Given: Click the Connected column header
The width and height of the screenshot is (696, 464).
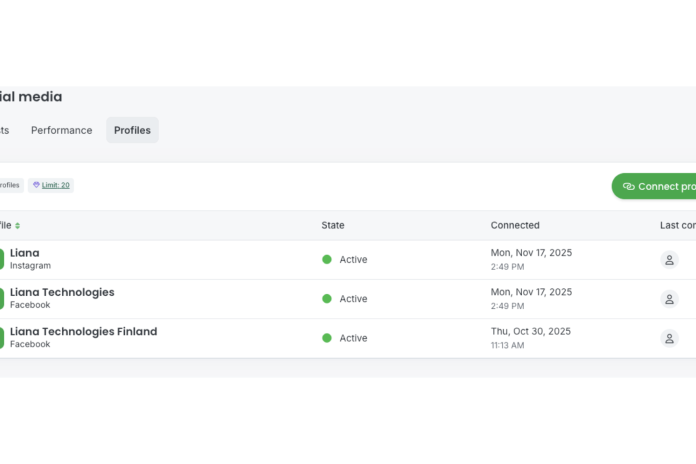Looking at the screenshot, I should click(x=514, y=226).
